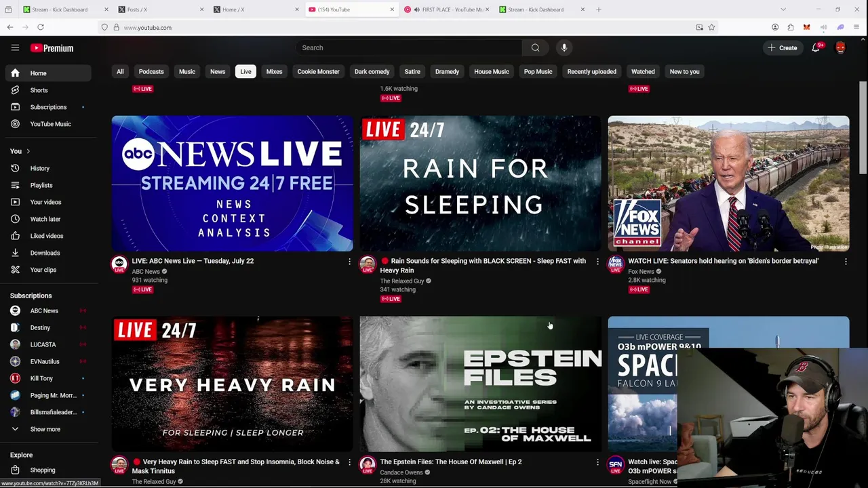Image resolution: width=868 pixels, height=488 pixels.
Task: Open YouTube Music from sidebar
Action: click(x=47, y=124)
